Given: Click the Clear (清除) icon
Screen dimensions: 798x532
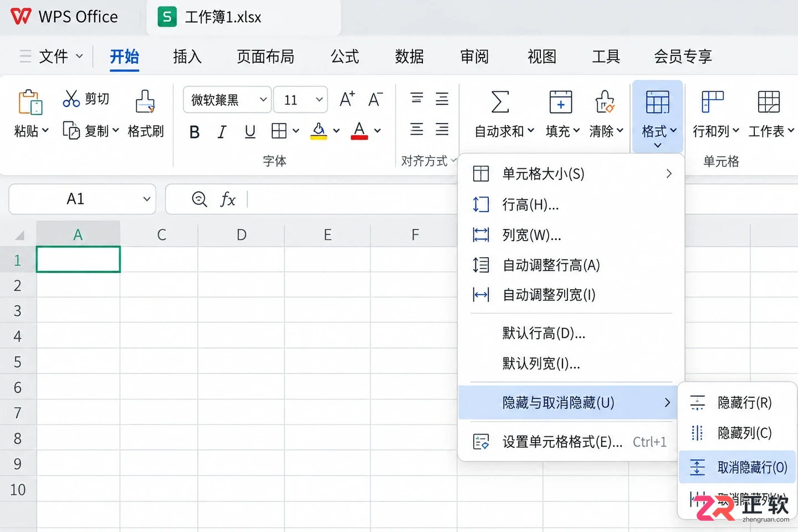Looking at the screenshot, I should [x=605, y=103].
